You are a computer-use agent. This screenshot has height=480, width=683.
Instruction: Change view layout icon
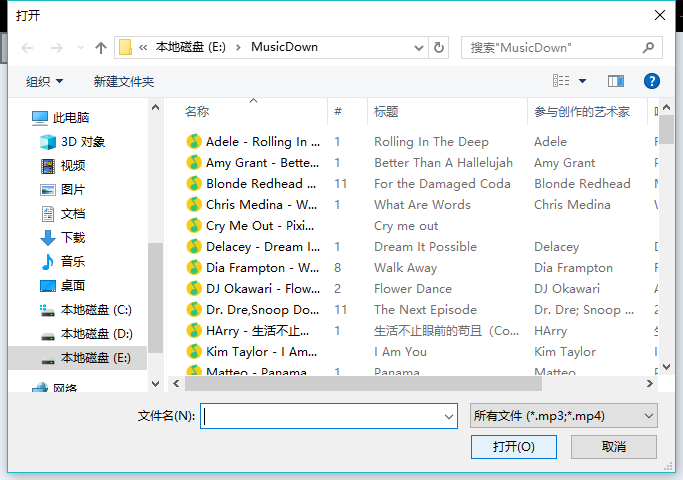pyautogui.click(x=561, y=81)
